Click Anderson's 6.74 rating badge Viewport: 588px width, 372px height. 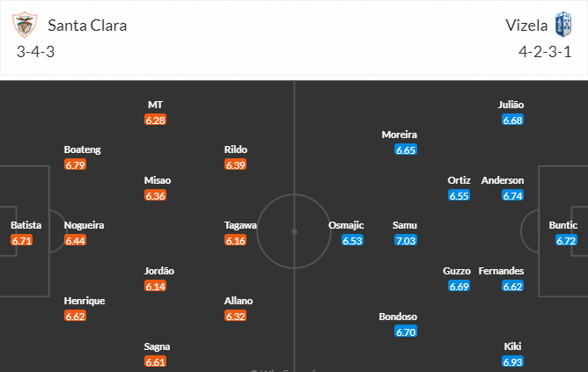512,195
